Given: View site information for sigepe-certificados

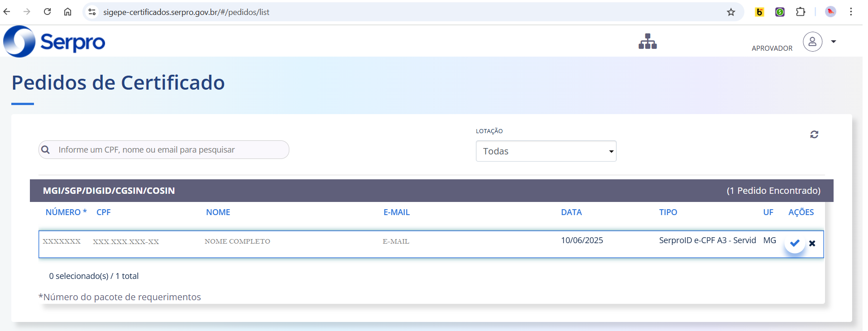Looking at the screenshot, I should (x=92, y=12).
